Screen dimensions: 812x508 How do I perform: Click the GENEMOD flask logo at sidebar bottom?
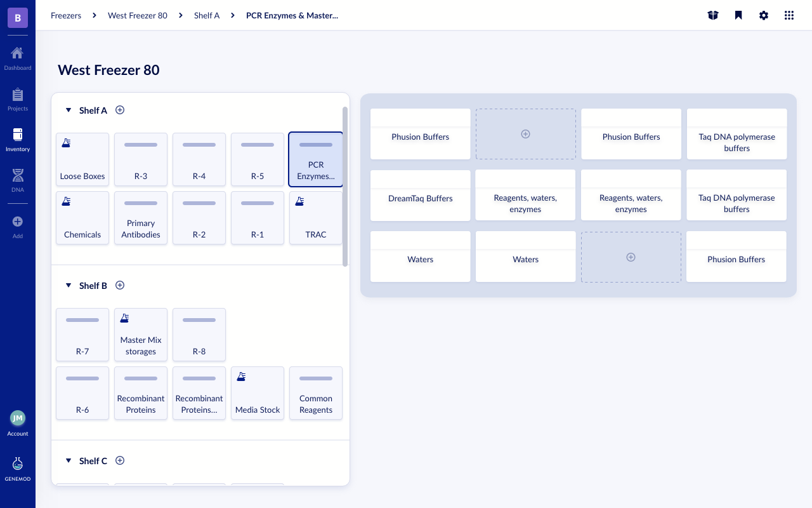tap(17, 464)
